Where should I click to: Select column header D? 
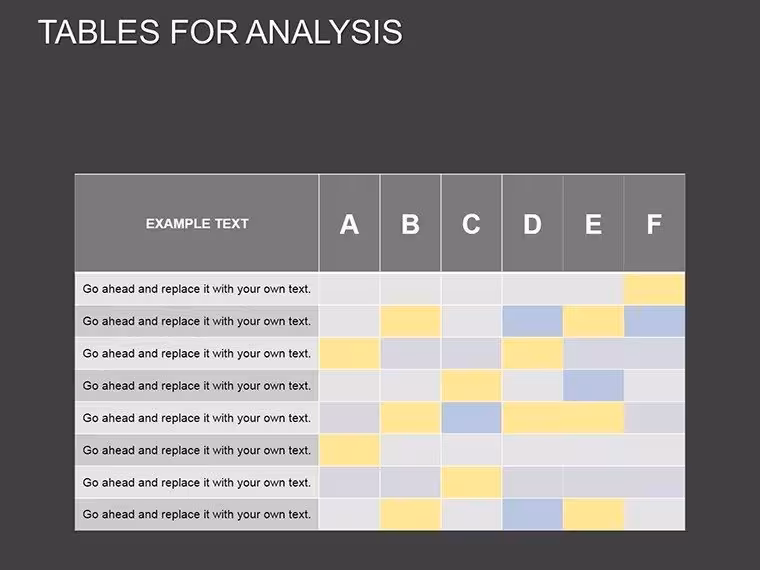tap(532, 223)
